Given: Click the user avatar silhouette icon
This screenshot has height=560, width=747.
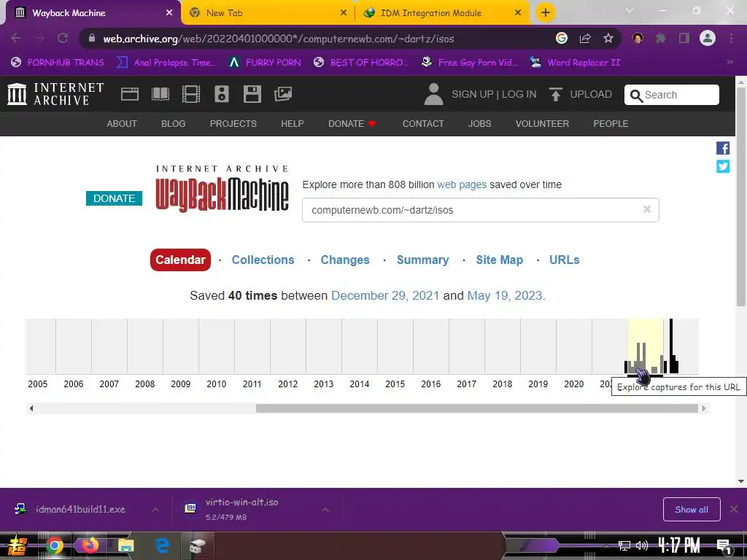Looking at the screenshot, I should coord(433,94).
